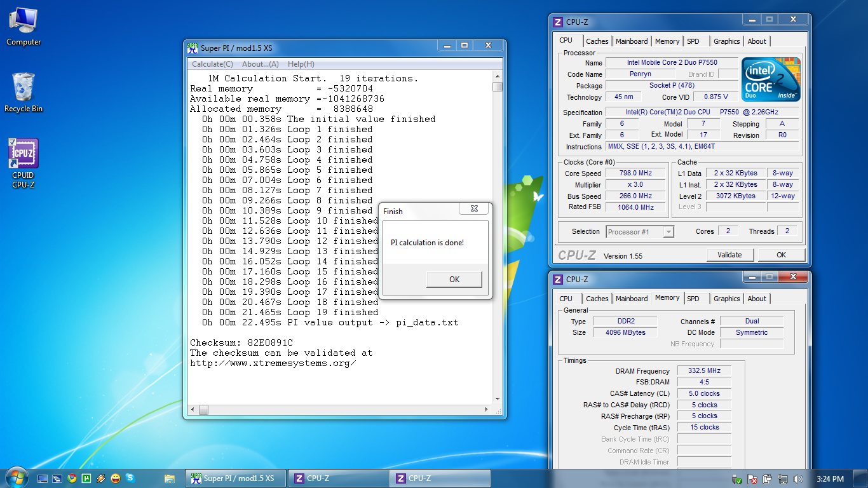Click the Super PI title bar icon
Screen dimensions: 868x488
[x=193, y=48]
